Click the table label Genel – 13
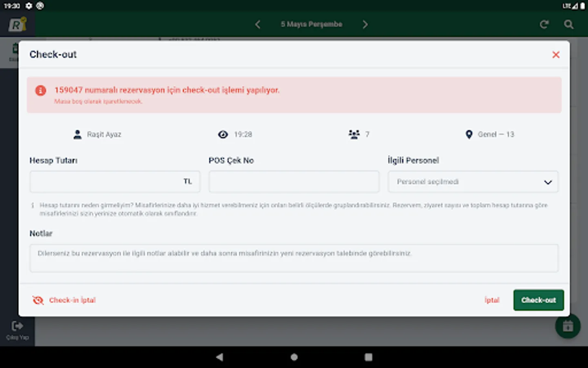 click(x=496, y=135)
